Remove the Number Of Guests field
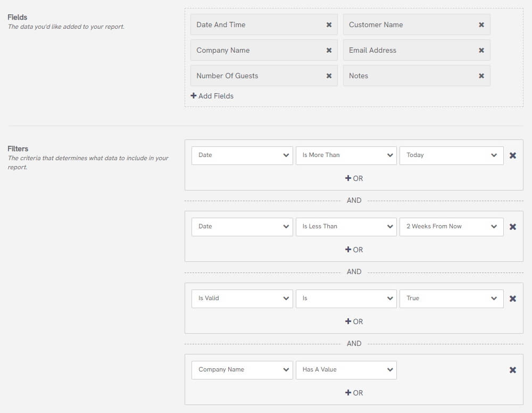Image resolution: width=532 pixels, height=413 pixels. (329, 76)
